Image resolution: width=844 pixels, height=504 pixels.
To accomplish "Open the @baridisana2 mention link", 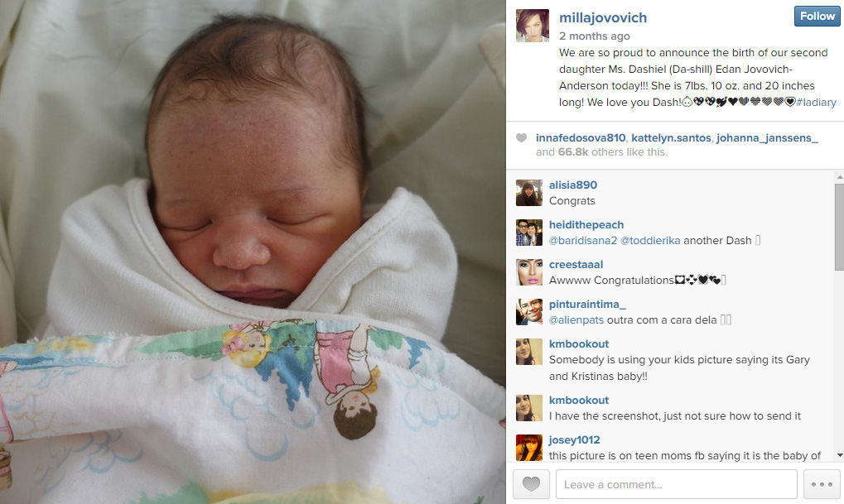I will pyautogui.click(x=583, y=241).
